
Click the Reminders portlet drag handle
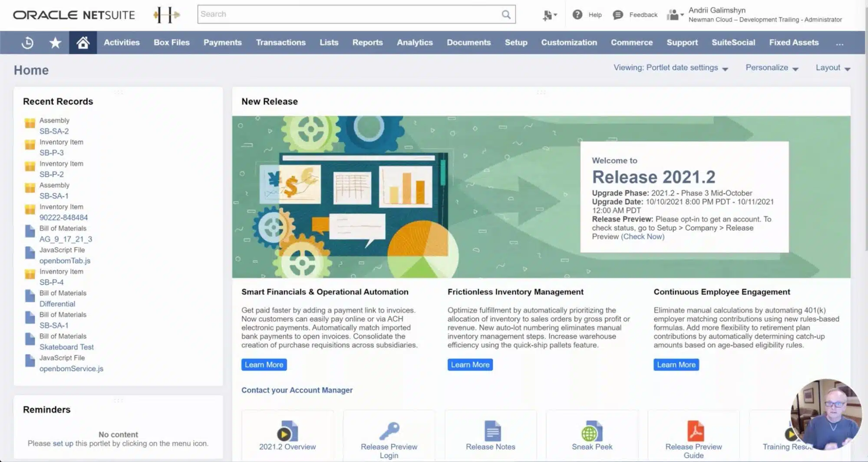coord(118,400)
